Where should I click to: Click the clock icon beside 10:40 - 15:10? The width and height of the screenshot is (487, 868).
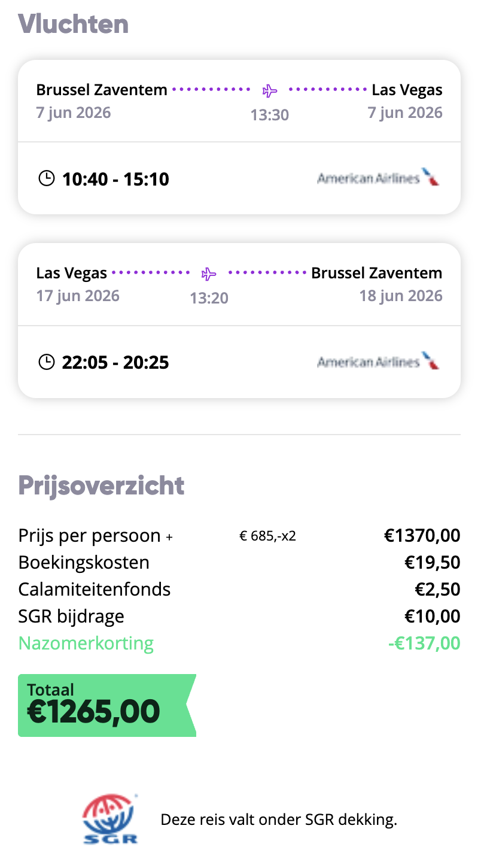click(46, 178)
